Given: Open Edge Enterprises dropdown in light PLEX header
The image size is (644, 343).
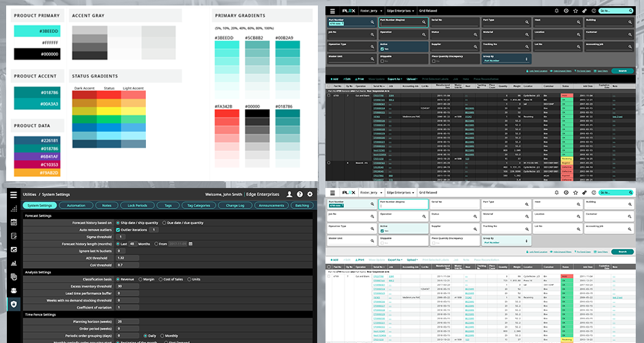Looking at the screenshot, I should [399, 193].
